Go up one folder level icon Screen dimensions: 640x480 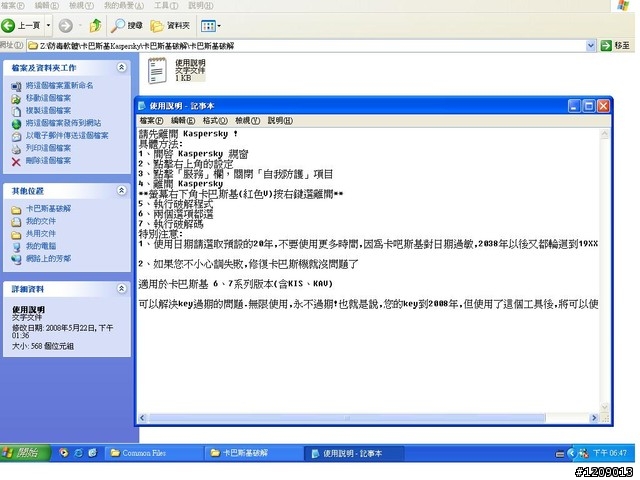point(96,26)
